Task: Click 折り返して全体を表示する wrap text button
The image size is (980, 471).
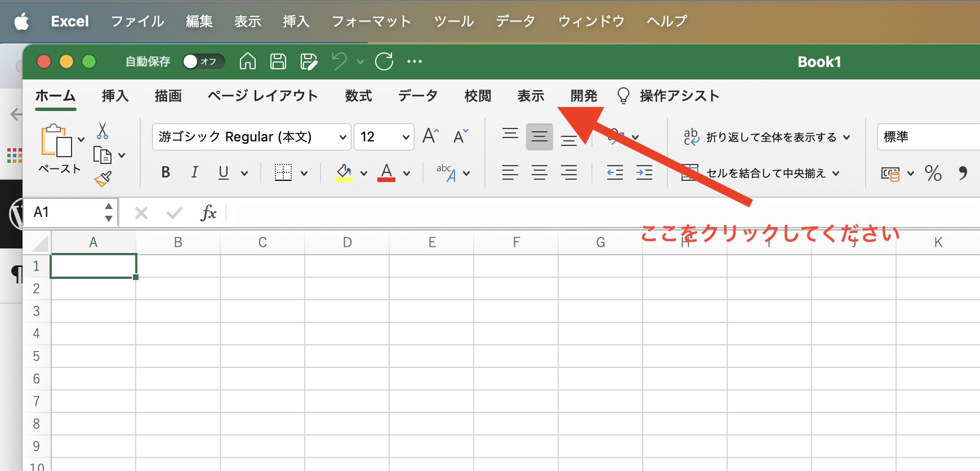Action: (765, 137)
